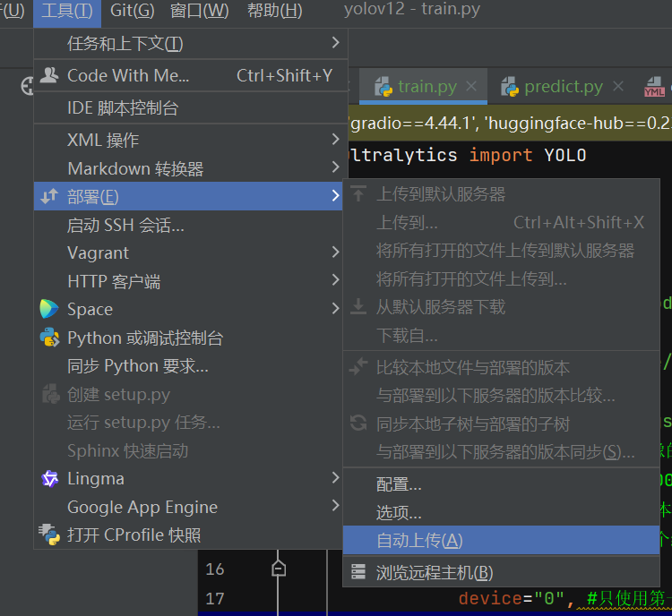The width and height of the screenshot is (672, 616).
Task: Open 浏览远程主机(B)
Action: [x=501, y=573]
